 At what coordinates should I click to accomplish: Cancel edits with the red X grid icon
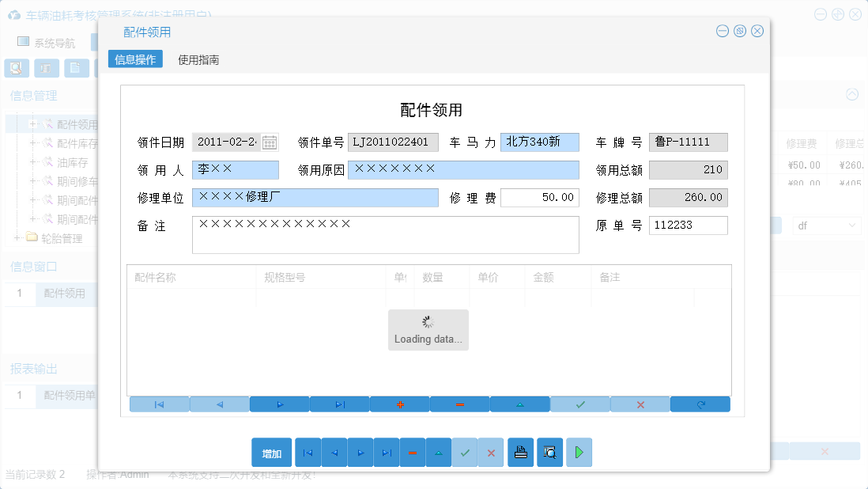(640, 404)
